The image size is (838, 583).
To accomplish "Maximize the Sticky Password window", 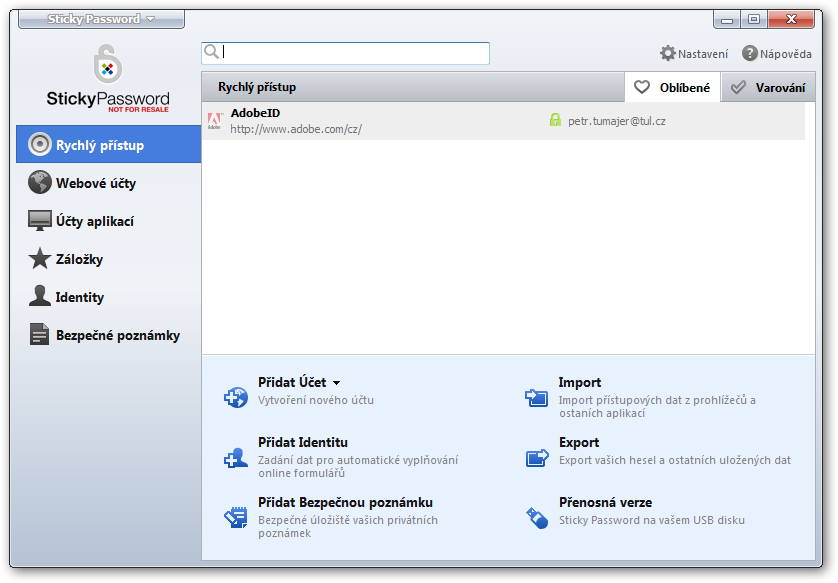I will click(x=754, y=20).
